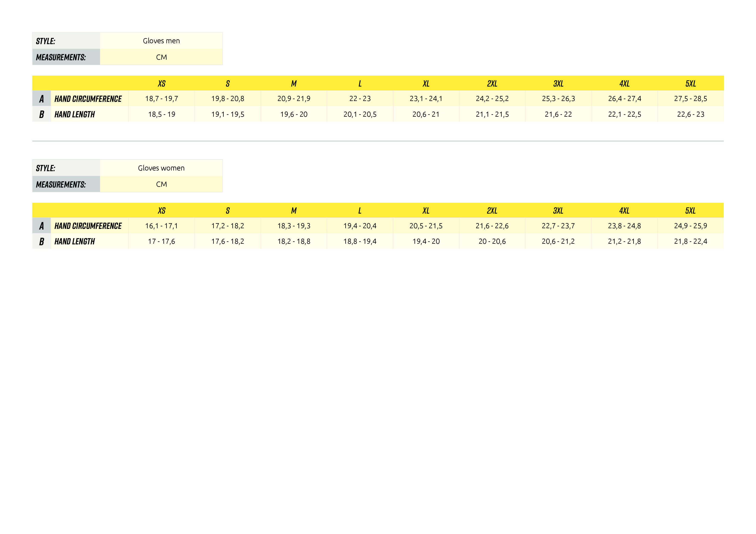Click the men's XL hand length '20,6 - 21'
756x534 pixels.
point(426,114)
